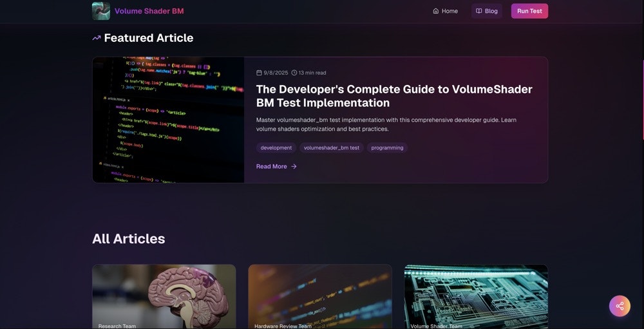Click the All Articles heading
Screen dimensions: 644x329
pos(129,239)
